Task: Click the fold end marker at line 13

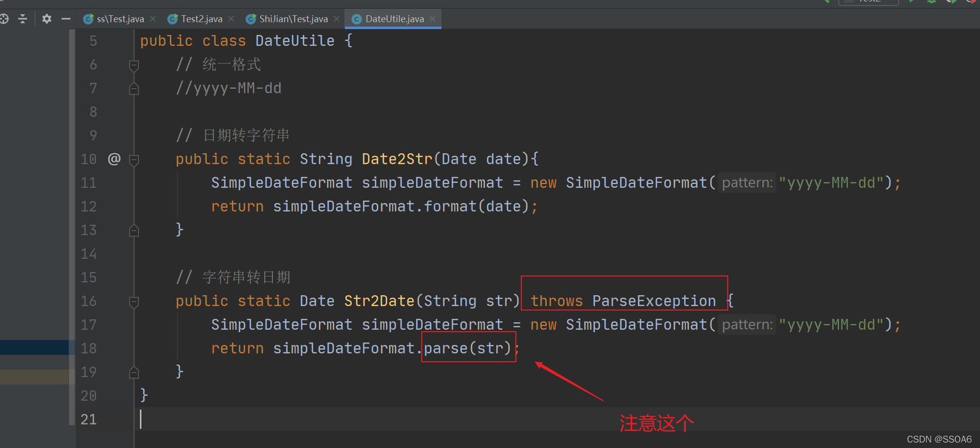Action: pyautogui.click(x=134, y=231)
